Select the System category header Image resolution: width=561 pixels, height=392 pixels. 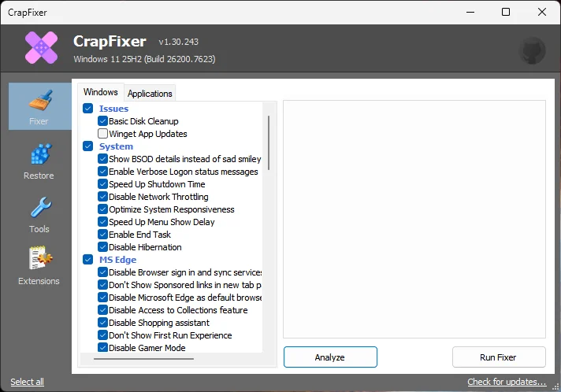coord(116,146)
